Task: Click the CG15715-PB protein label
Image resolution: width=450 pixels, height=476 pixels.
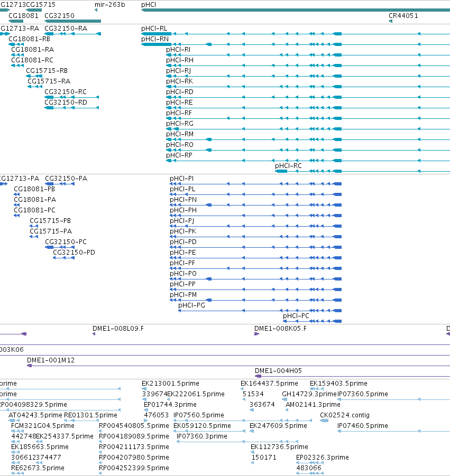Action: (x=50, y=221)
